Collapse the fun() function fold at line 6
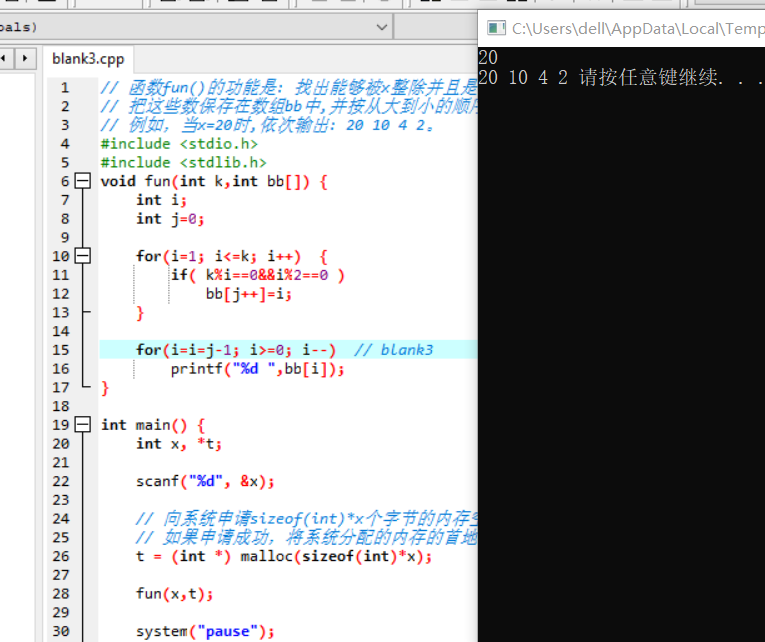Viewport: 765px width, 642px height. tap(82, 181)
